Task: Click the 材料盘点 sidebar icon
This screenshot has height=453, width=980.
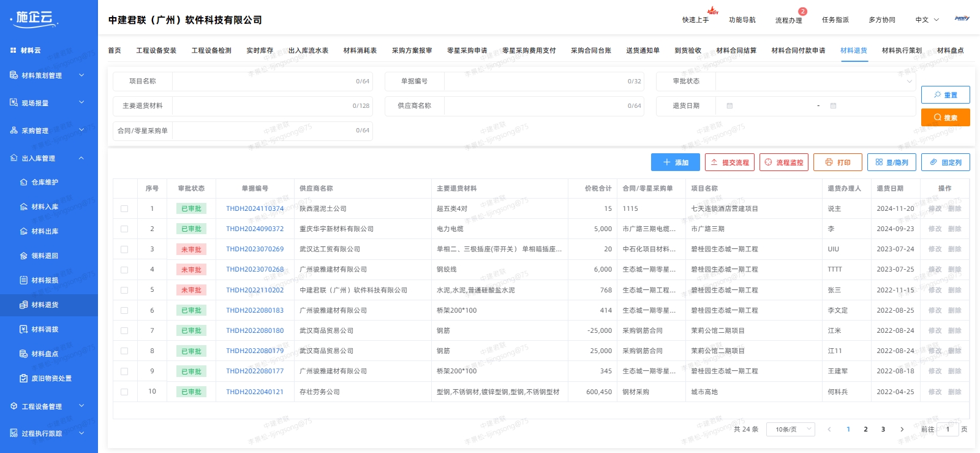Action: tap(23, 354)
